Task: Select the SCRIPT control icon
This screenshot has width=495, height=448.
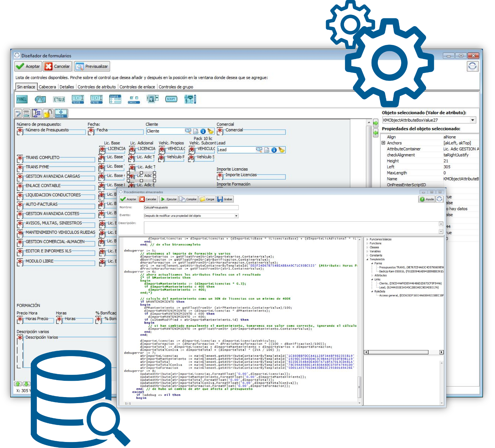Action: tap(171, 99)
